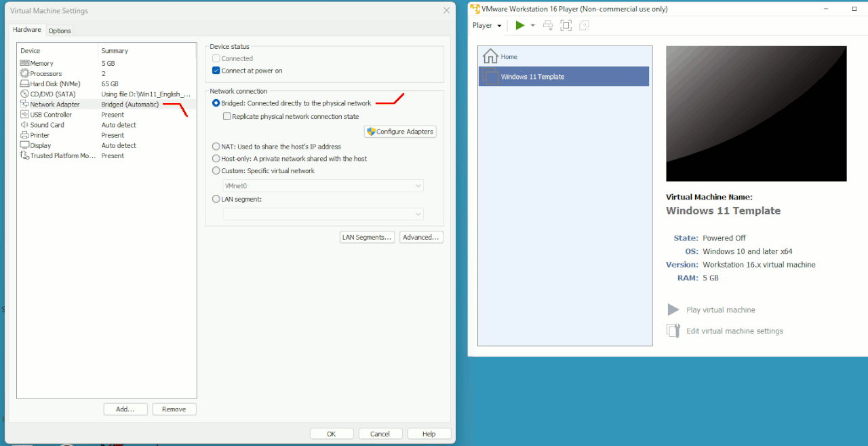Click the Trusted Platform Module icon
Image resolution: width=868 pixels, height=446 pixels.
24,155
